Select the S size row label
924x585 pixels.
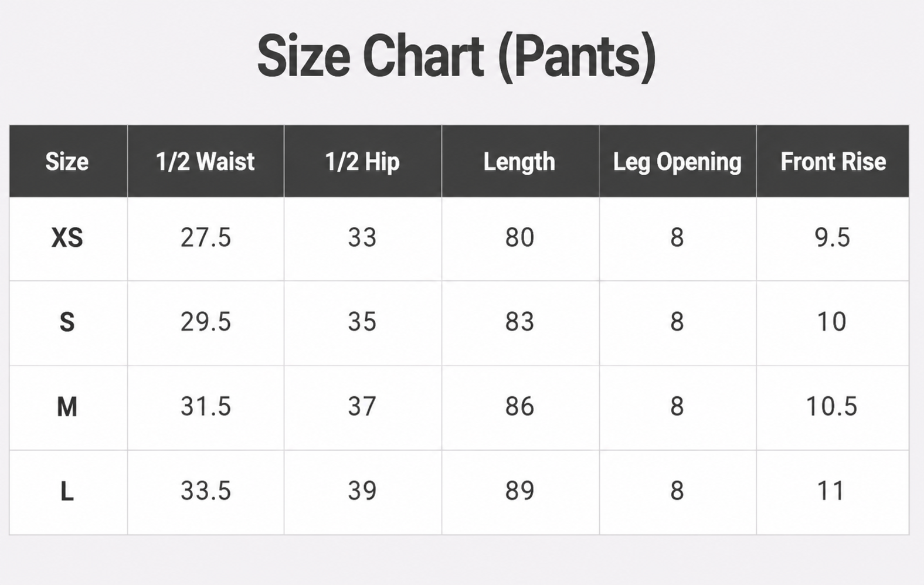coord(67,322)
